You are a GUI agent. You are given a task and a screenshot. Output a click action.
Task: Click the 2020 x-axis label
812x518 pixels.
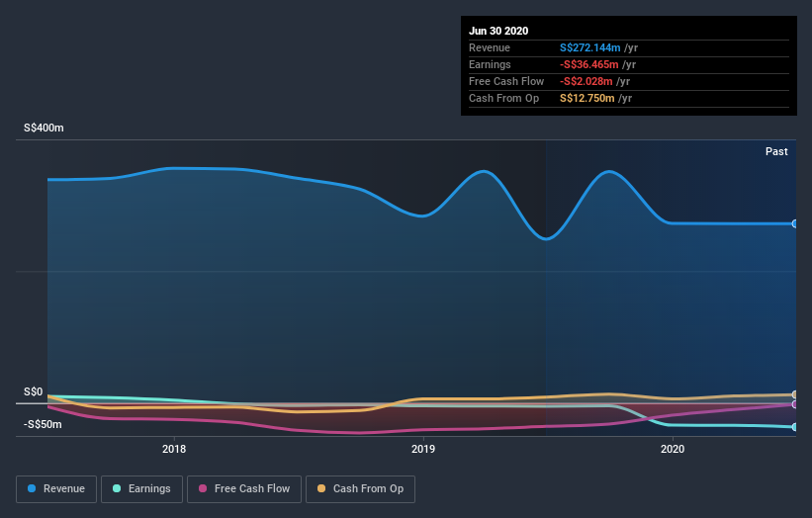point(673,449)
